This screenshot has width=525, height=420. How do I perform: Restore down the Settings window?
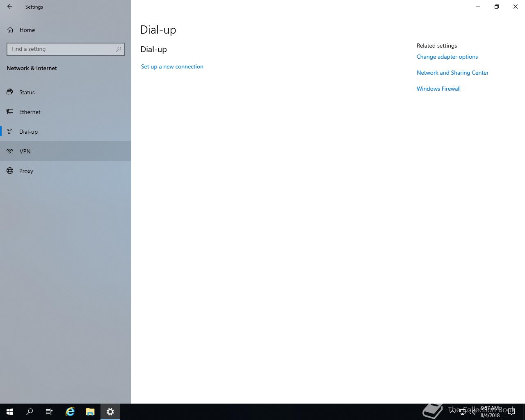[x=497, y=7]
